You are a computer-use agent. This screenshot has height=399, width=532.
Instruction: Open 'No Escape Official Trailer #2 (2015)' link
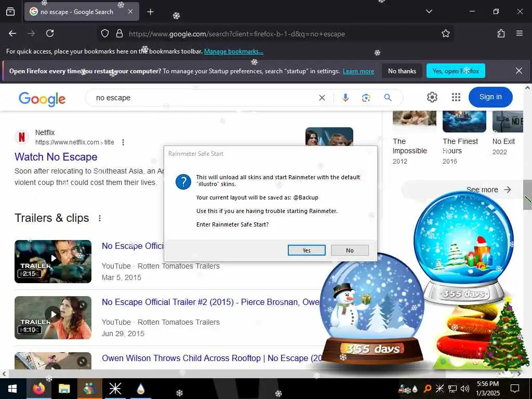[x=210, y=302]
